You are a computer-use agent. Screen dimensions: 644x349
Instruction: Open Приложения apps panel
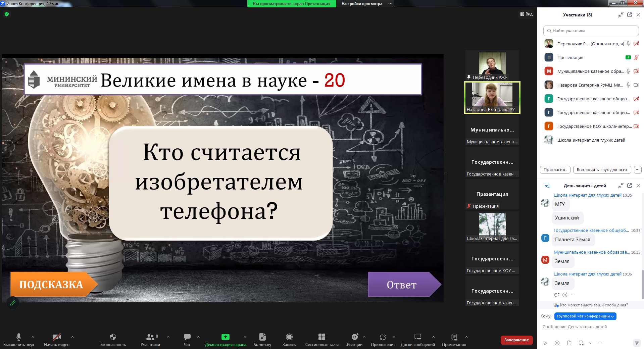tap(383, 340)
